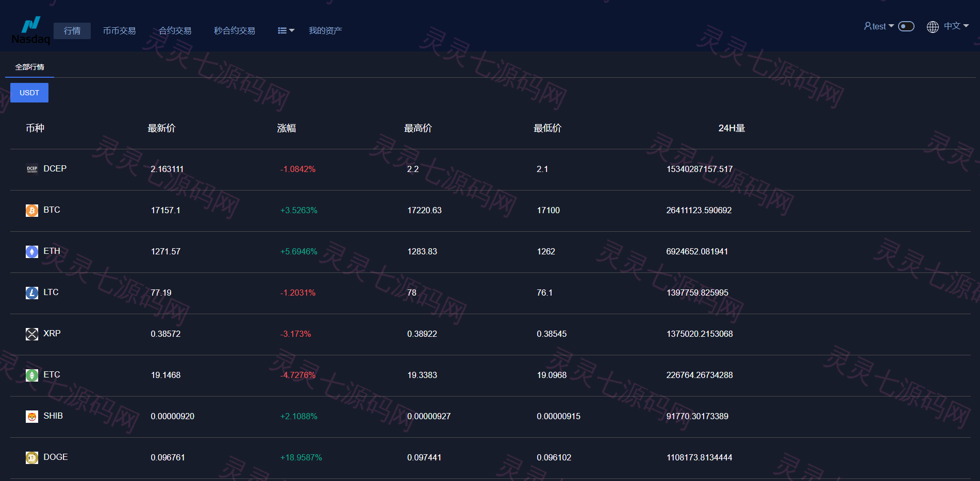Click the ETH high price 1283.83
The height and width of the screenshot is (481, 980).
pyautogui.click(x=422, y=251)
